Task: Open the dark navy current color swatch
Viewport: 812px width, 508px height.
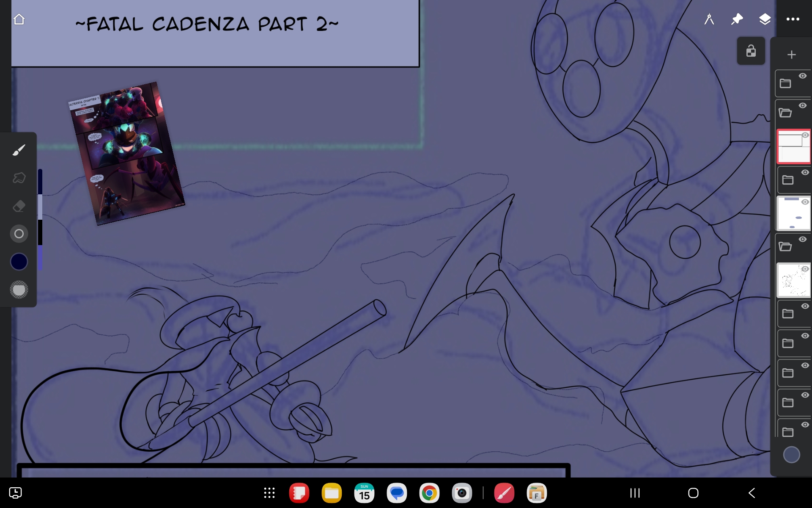Action: tap(19, 262)
